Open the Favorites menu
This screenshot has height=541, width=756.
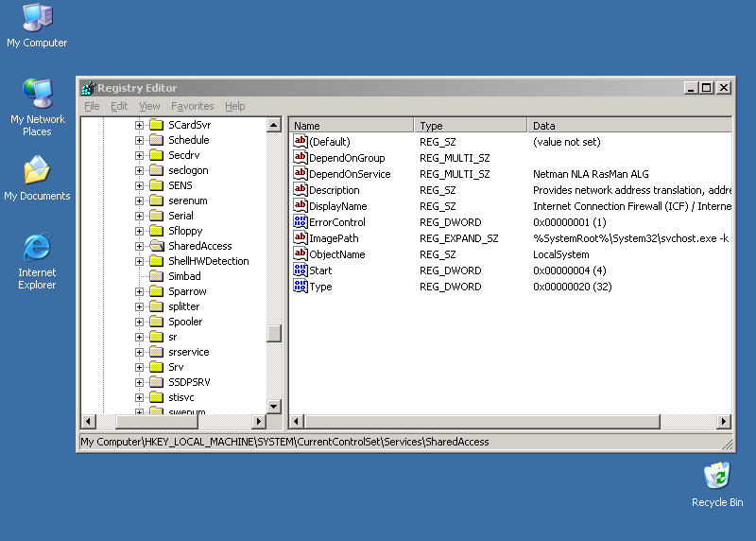tap(193, 106)
